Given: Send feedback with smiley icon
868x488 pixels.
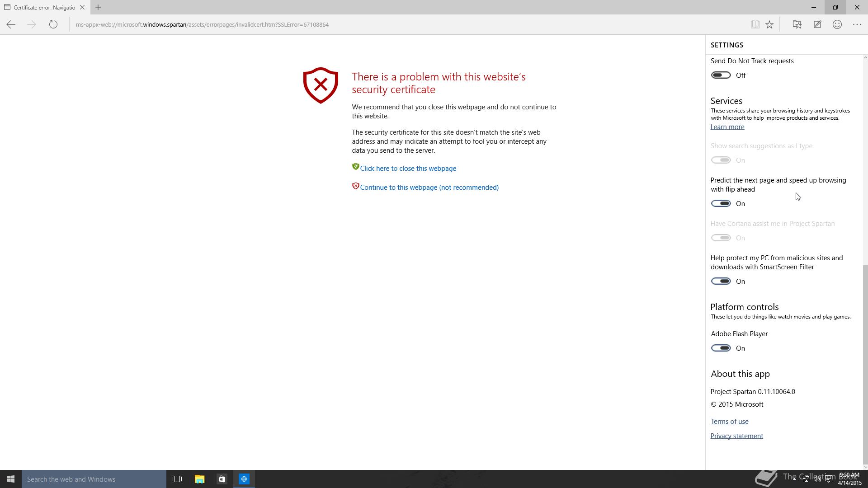Looking at the screenshot, I should click(837, 24).
